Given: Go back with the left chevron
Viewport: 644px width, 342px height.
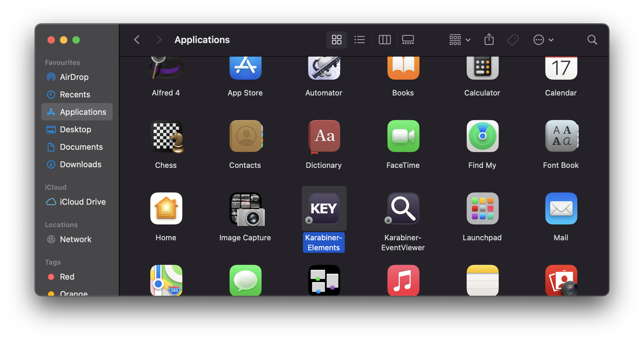Looking at the screenshot, I should (137, 40).
